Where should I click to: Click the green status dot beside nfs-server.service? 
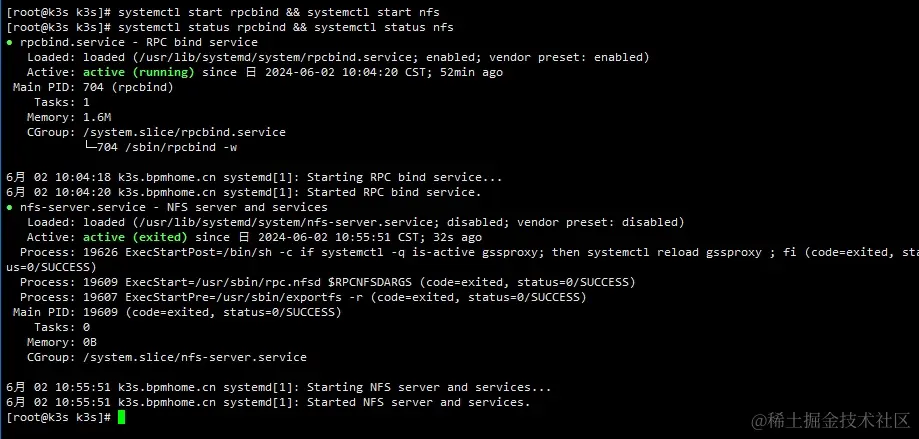(10, 208)
